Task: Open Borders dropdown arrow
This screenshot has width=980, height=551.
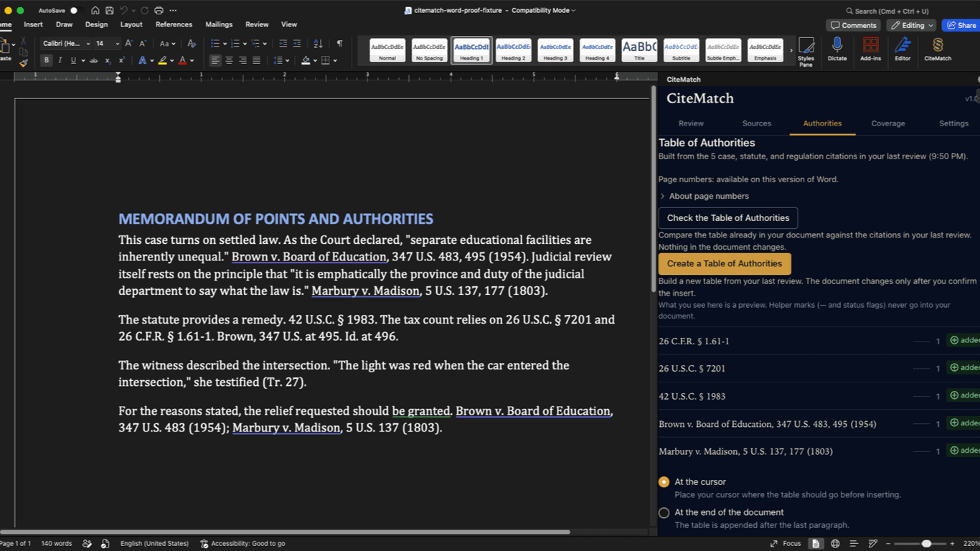Action: click(x=335, y=60)
